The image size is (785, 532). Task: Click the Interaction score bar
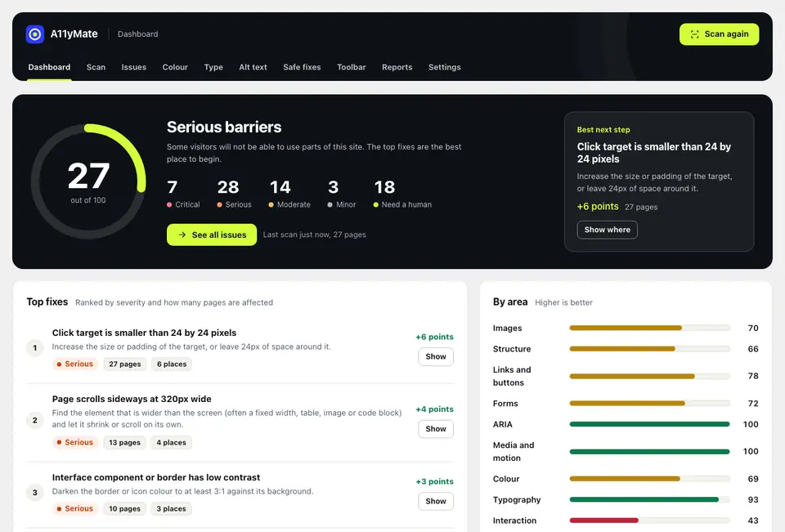coord(649,521)
